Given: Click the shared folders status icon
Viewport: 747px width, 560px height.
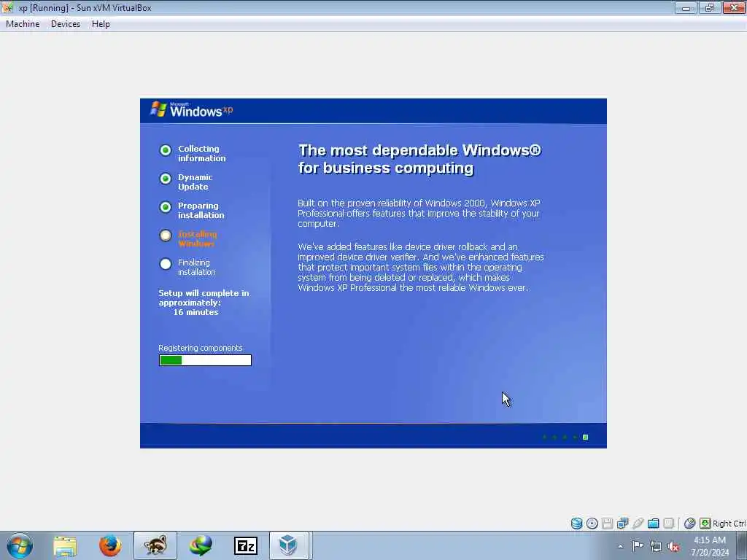Looking at the screenshot, I should (653, 524).
